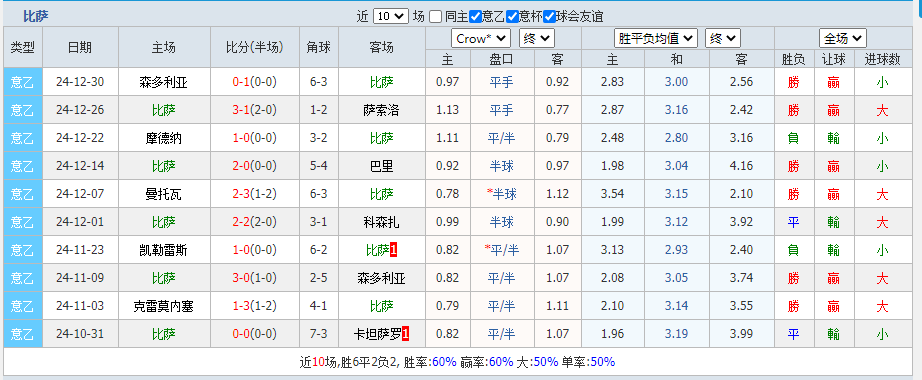Click red card badge beside 卡坦萨罗
Viewport: 922px width, 380px height.
coord(406,334)
